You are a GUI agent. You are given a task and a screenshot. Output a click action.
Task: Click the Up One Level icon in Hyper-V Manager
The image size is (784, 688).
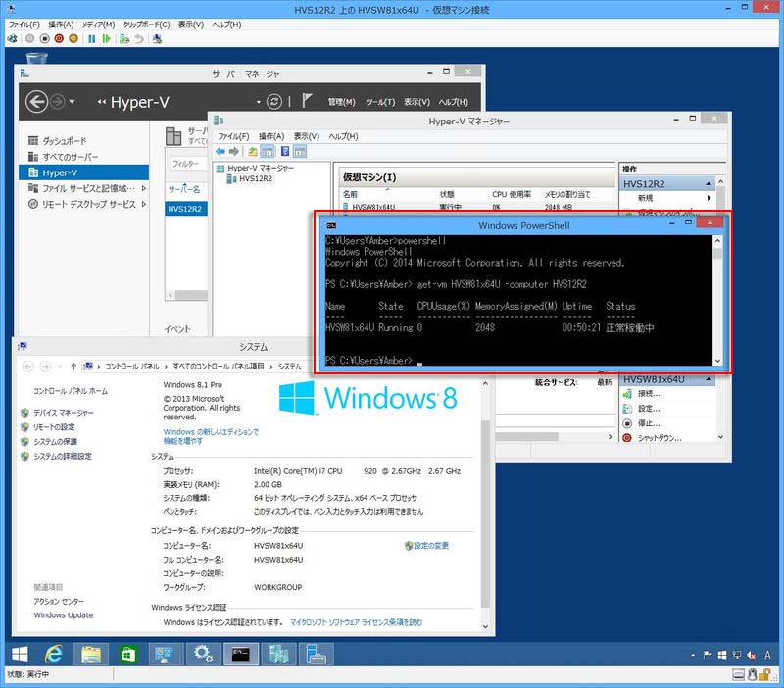(x=253, y=151)
